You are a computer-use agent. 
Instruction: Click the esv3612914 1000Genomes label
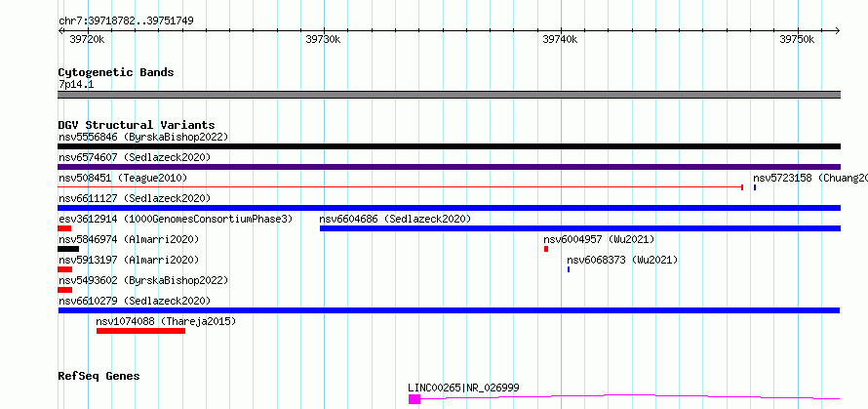pos(176,219)
